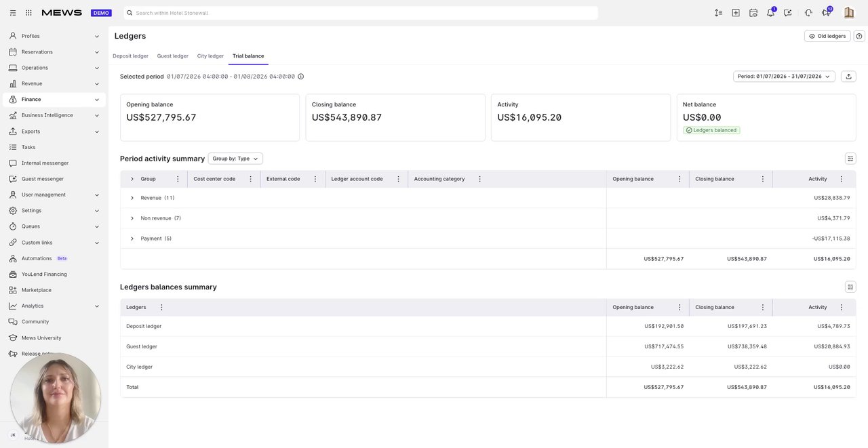Image resolution: width=868 pixels, height=448 pixels.
Task: Click the notifications bell icon
Action: coord(771,13)
